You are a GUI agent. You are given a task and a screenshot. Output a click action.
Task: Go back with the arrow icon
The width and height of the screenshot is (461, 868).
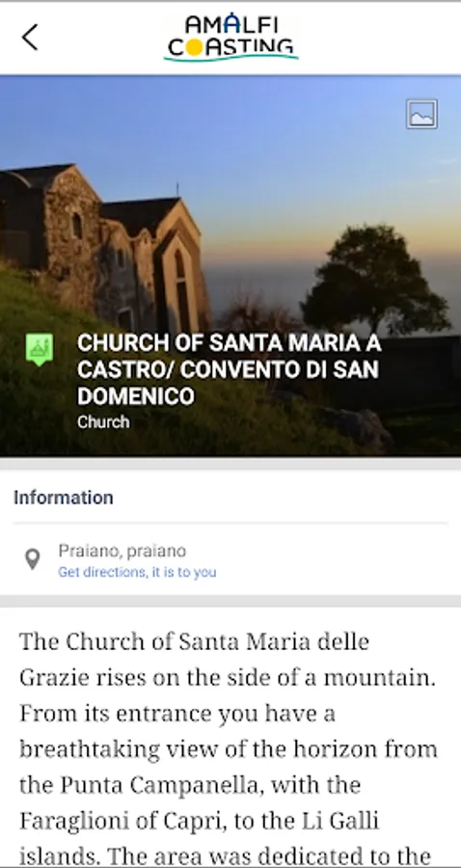[x=30, y=37]
